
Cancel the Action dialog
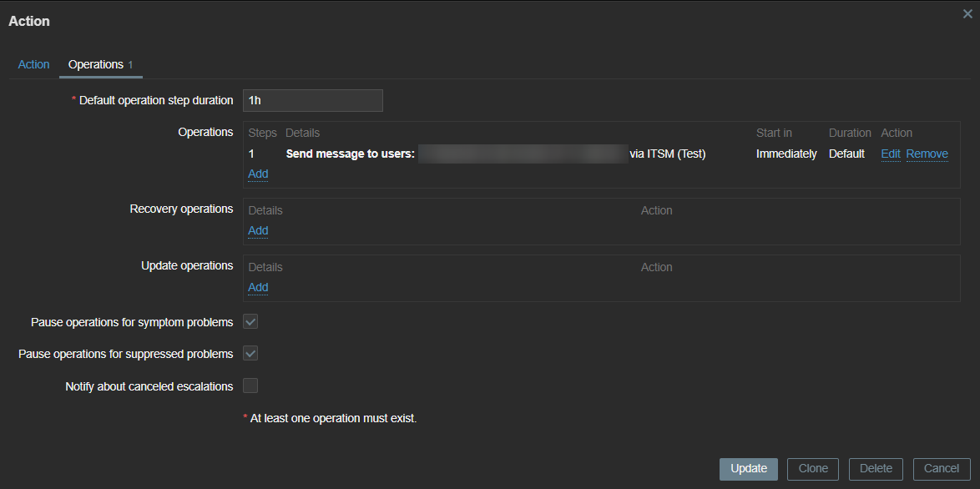[941, 469]
